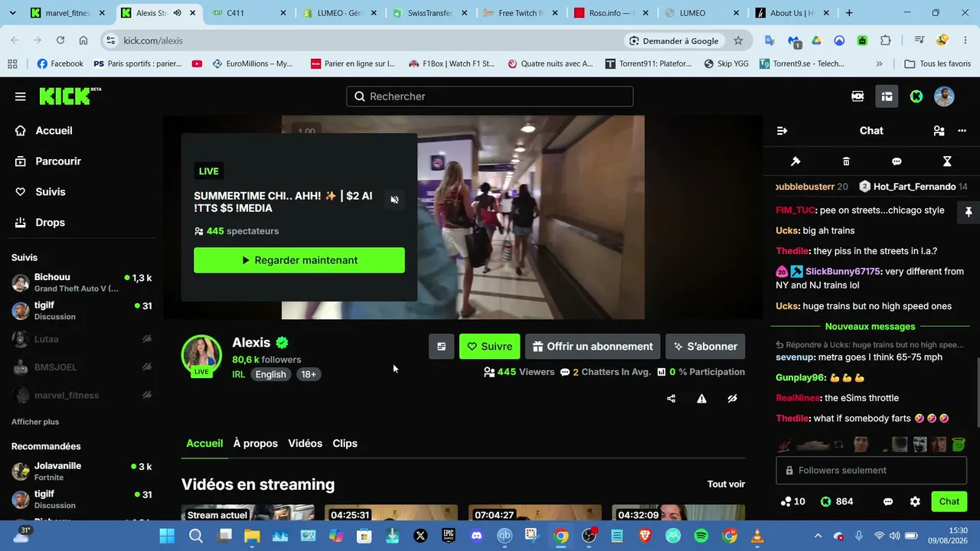Click Regarder maintenant to watch the stream
Image resolution: width=980 pixels, height=551 pixels.
pos(299,260)
